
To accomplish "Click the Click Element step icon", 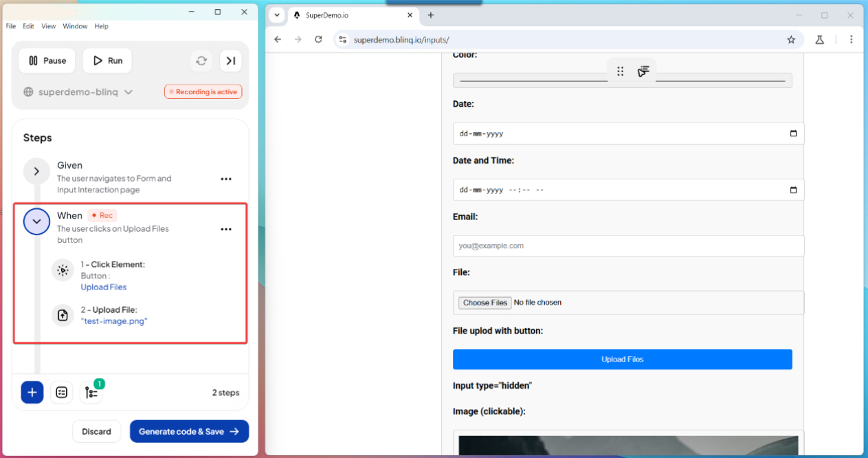I will point(63,270).
